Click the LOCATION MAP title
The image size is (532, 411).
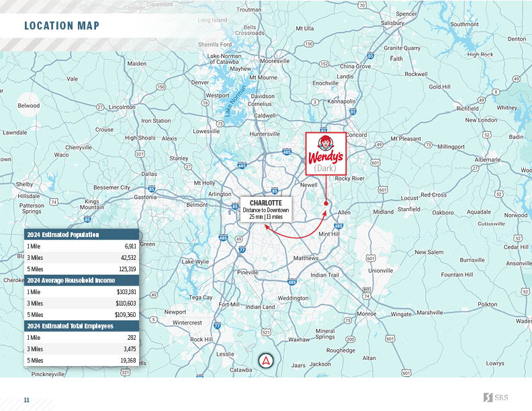coord(62,26)
